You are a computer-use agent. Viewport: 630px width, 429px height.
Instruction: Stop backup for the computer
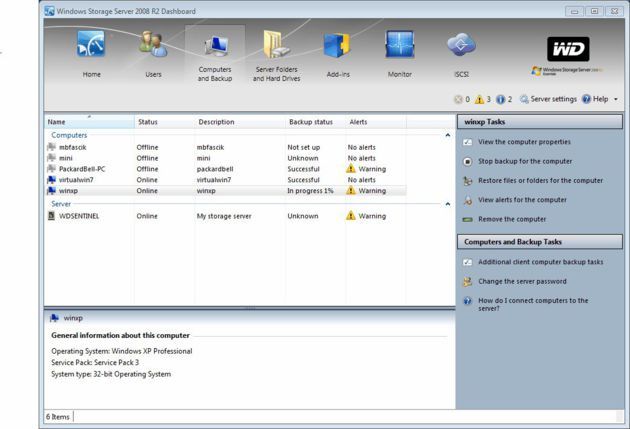pos(525,161)
